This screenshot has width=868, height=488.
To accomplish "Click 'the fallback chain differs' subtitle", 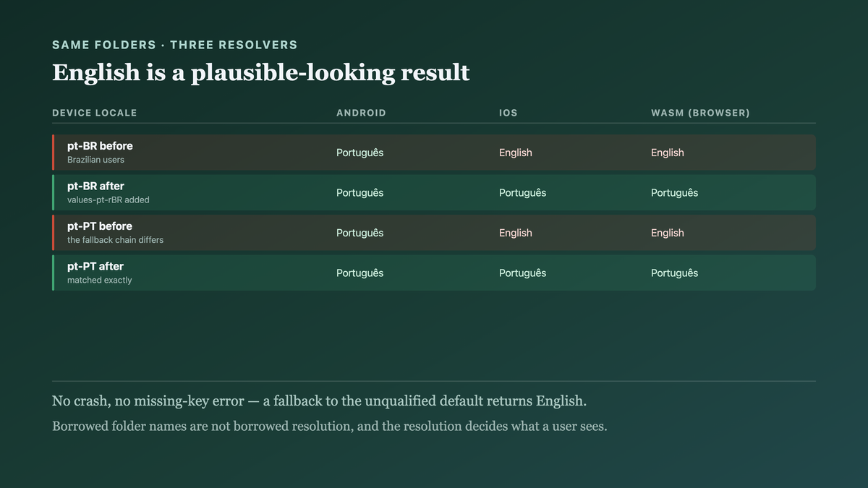I will pyautogui.click(x=116, y=240).
